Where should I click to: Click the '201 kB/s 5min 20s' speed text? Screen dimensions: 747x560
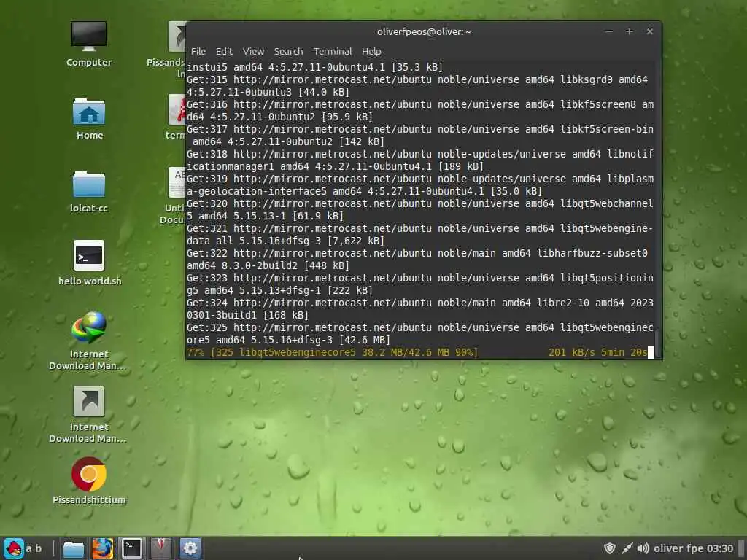[x=597, y=352]
